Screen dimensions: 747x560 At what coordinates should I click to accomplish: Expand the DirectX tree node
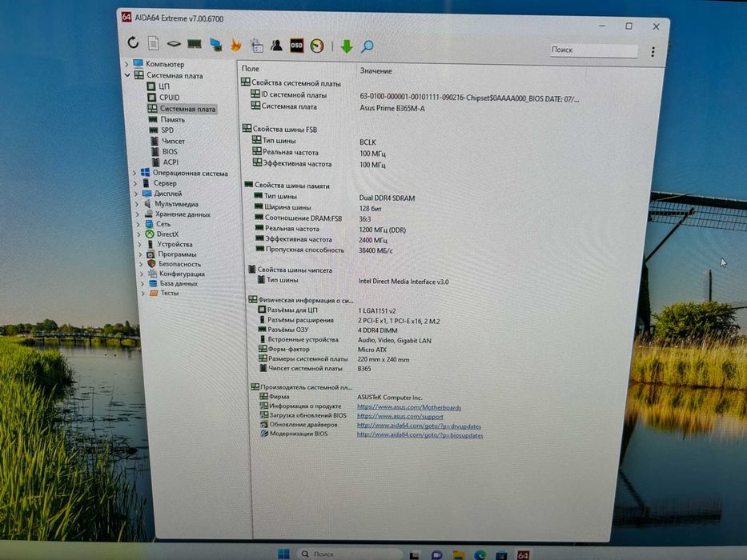(x=139, y=234)
